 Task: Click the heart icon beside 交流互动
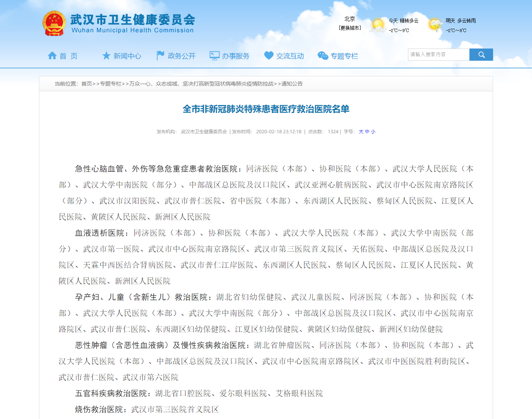pos(269,55)
